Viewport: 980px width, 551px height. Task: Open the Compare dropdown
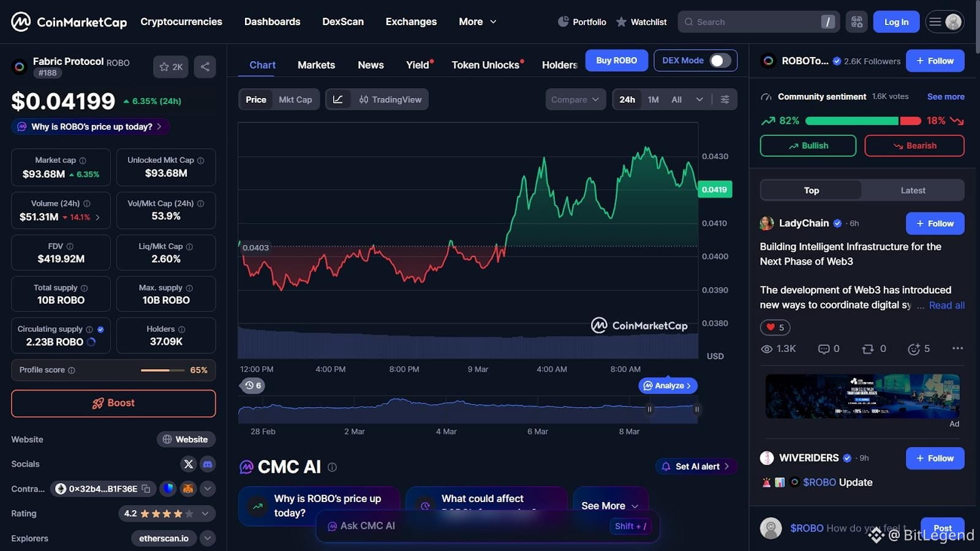[576, 99]
